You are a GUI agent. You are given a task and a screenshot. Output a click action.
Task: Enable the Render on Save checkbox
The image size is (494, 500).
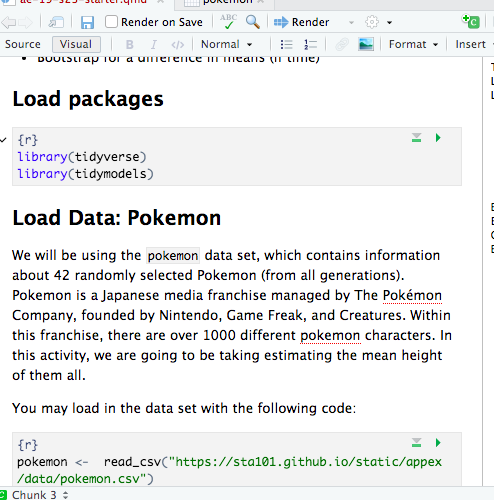(111, 22)
